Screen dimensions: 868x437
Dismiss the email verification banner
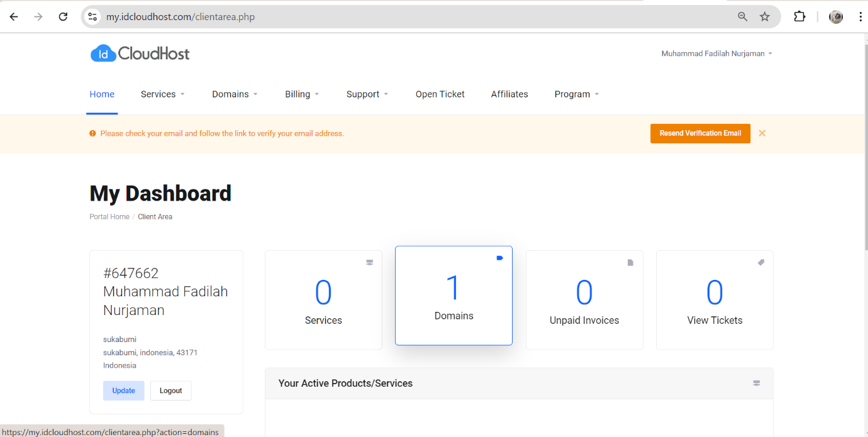tap(762, 133)
